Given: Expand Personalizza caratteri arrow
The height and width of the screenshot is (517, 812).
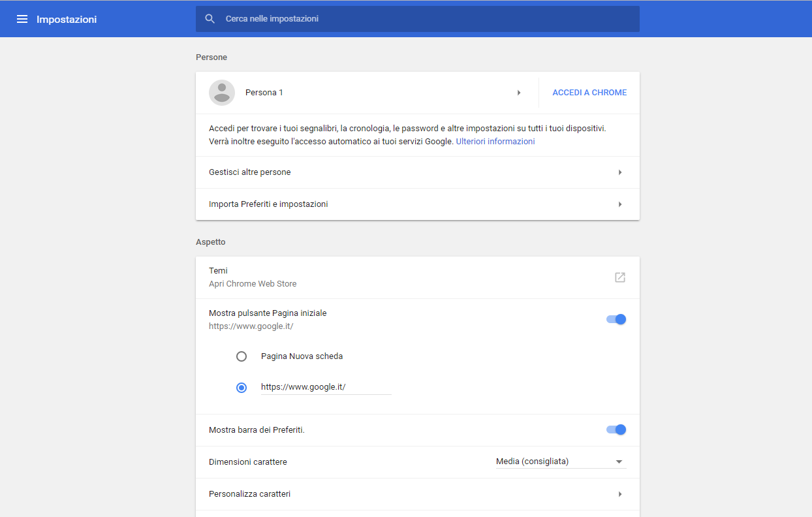Looking at the screenshot, I should click(x=619, y=494).
